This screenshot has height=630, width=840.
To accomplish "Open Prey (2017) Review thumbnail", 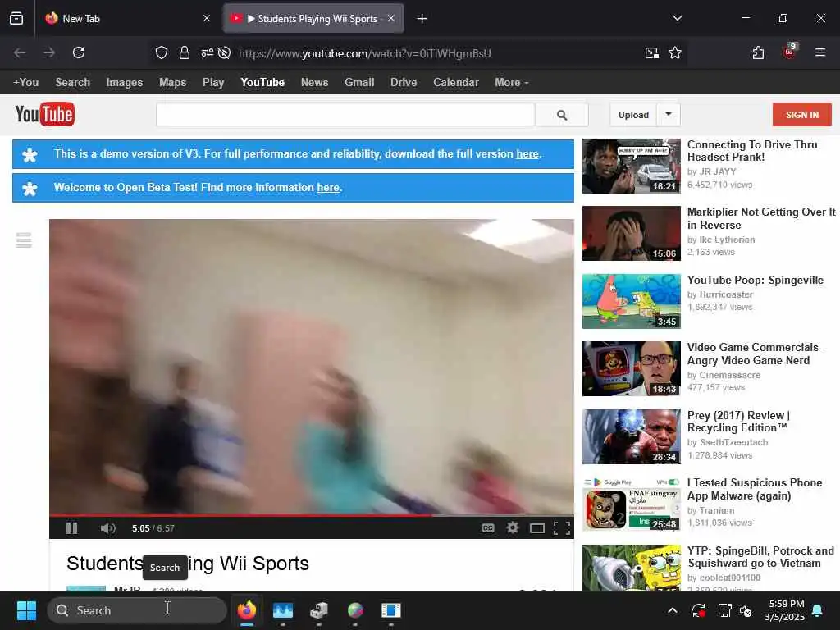I will [x=632, y=436].
